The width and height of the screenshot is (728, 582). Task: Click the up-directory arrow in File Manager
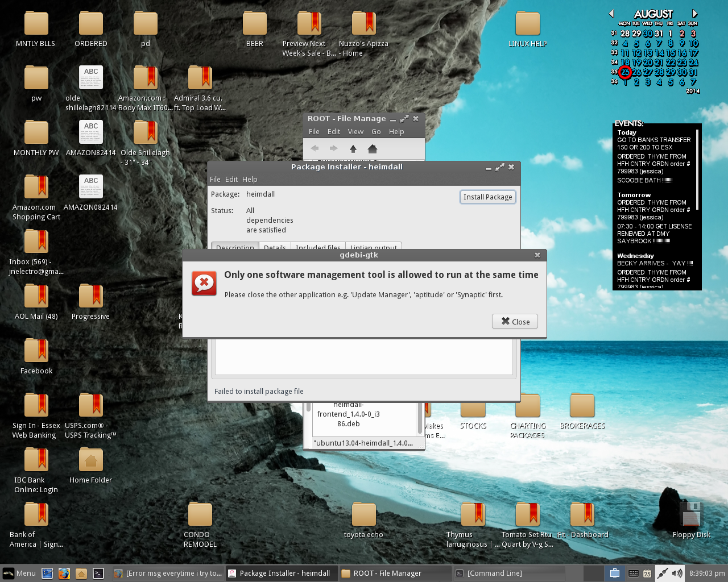coord(353,149)
